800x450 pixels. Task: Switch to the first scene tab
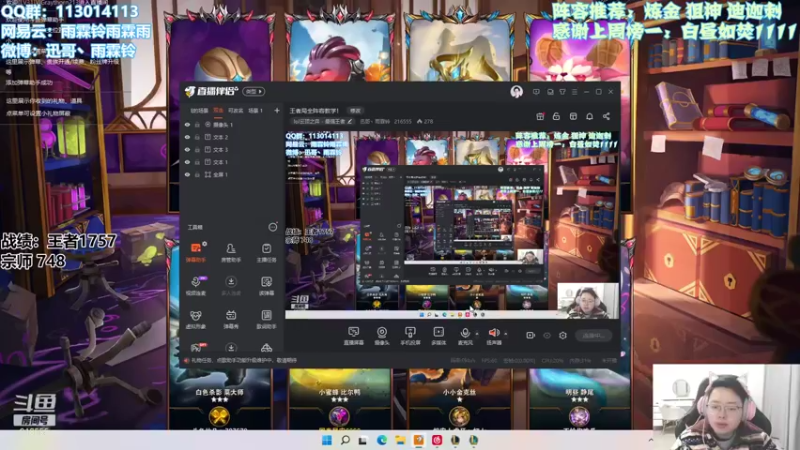(199, 110)
